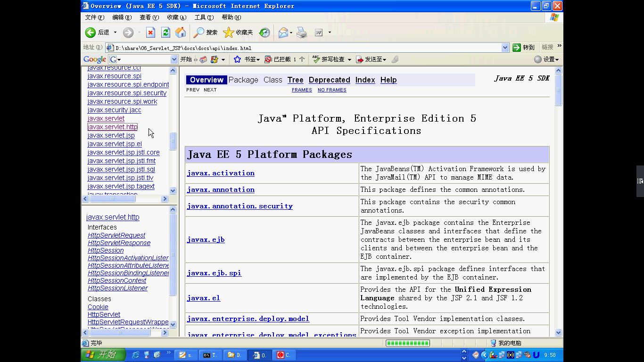Image resolution: width=644 pixels, height=362 pixels.
Task: Select javax.servlet.jsp in the package list
Action: [x=111, y=135]
